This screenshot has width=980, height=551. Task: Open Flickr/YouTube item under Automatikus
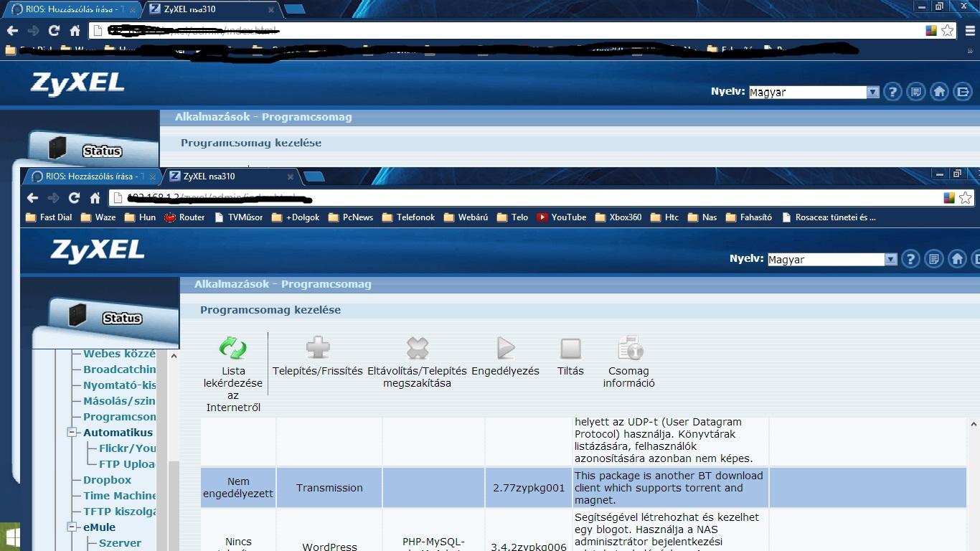(127, 448)
